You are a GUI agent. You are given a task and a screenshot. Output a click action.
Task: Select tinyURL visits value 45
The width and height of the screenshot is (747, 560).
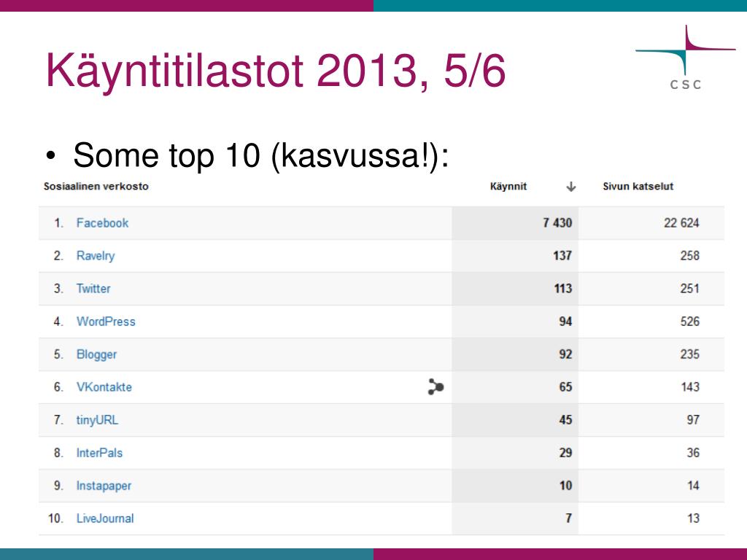565,420
